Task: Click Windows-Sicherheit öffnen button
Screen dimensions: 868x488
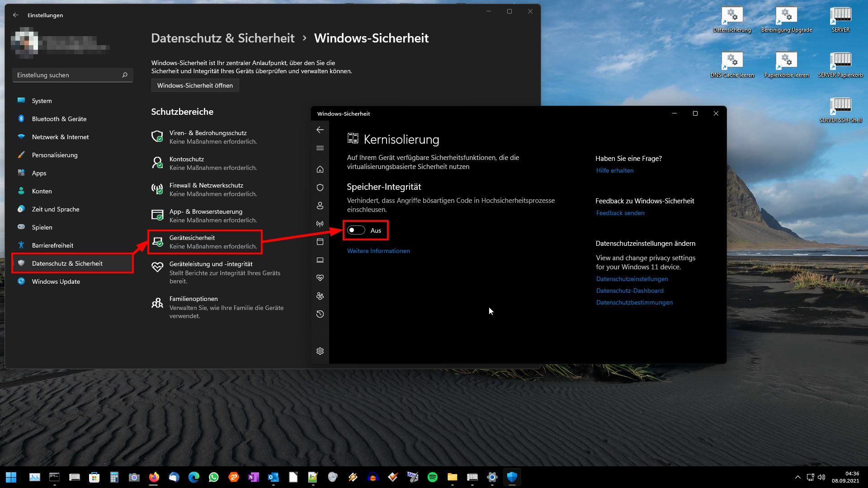Action: (x=195, y=85)
